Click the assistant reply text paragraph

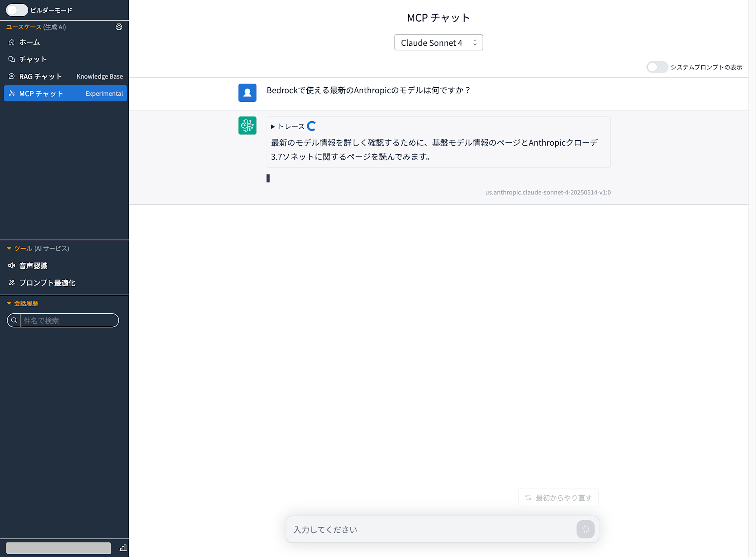point(434,150)
